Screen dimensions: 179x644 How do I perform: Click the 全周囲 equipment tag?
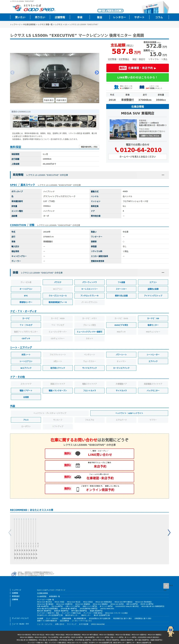tap(26, 397)
